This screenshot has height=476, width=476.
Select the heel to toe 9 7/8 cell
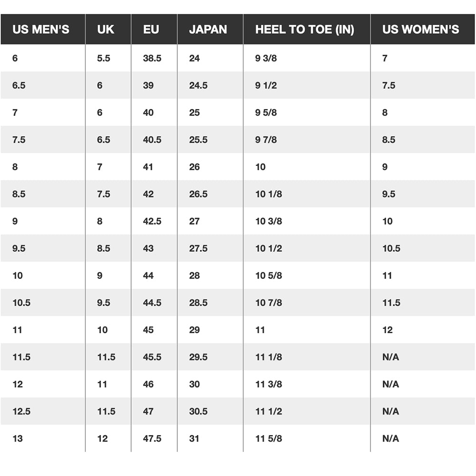[267, 140]
